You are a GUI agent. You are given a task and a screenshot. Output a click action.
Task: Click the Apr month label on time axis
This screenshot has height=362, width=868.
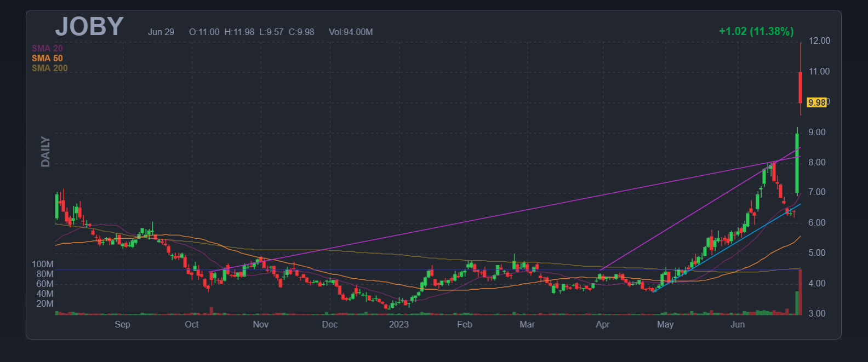603,324
